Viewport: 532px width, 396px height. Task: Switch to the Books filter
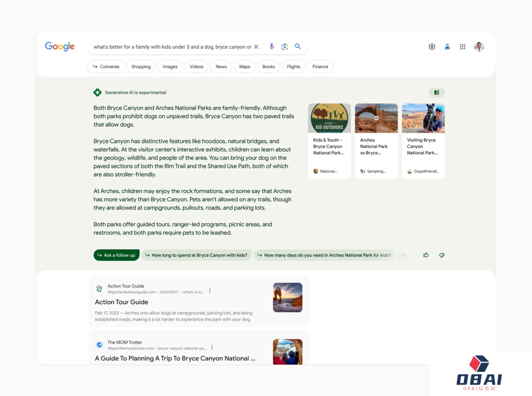(268, 67)
